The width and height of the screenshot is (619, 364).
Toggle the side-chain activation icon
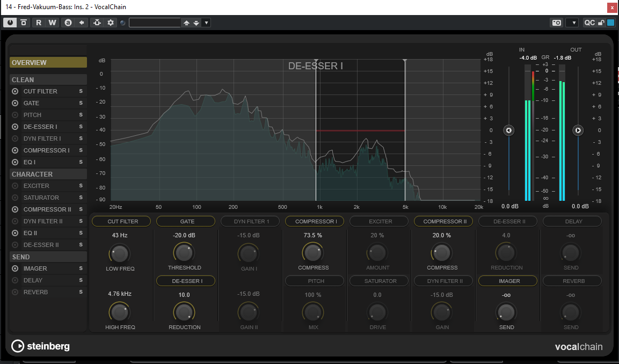pos(97,23)
